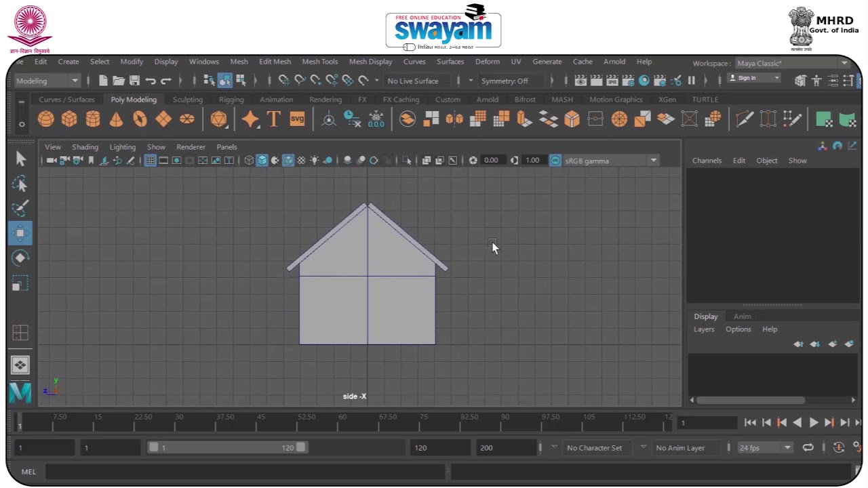
Task: Toggle the sRGB view transform ON button
Action: 555,161
